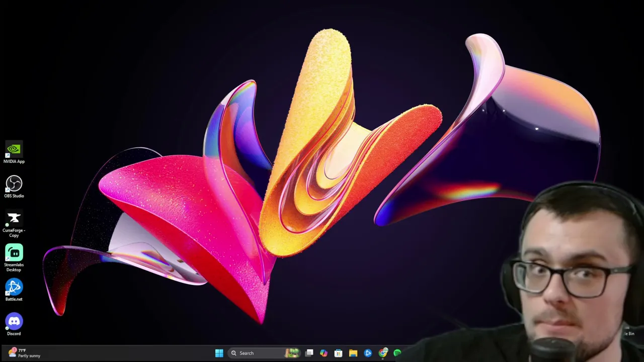Open Spotify from the taskbar
644x362 pixels.
(x=397, y=353)
